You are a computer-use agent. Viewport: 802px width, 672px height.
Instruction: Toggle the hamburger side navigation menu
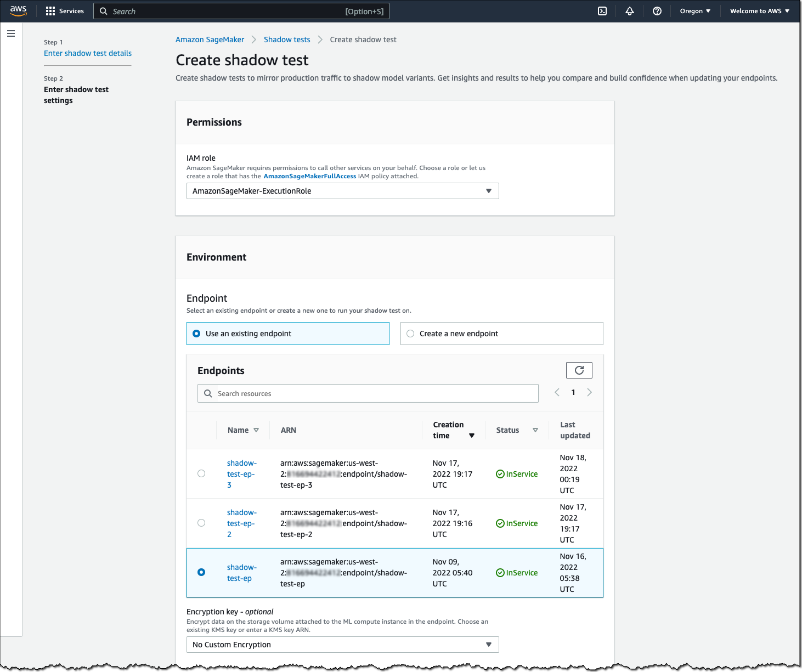pos(11,33)
